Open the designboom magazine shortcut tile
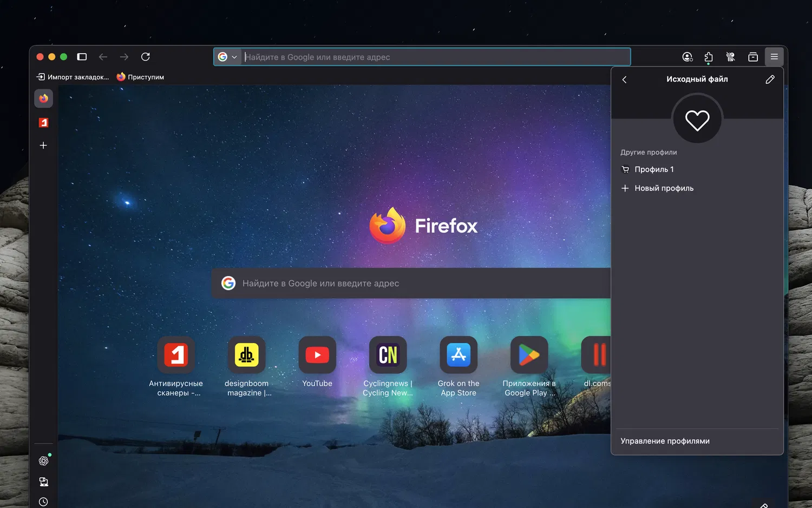 [247, 366]
